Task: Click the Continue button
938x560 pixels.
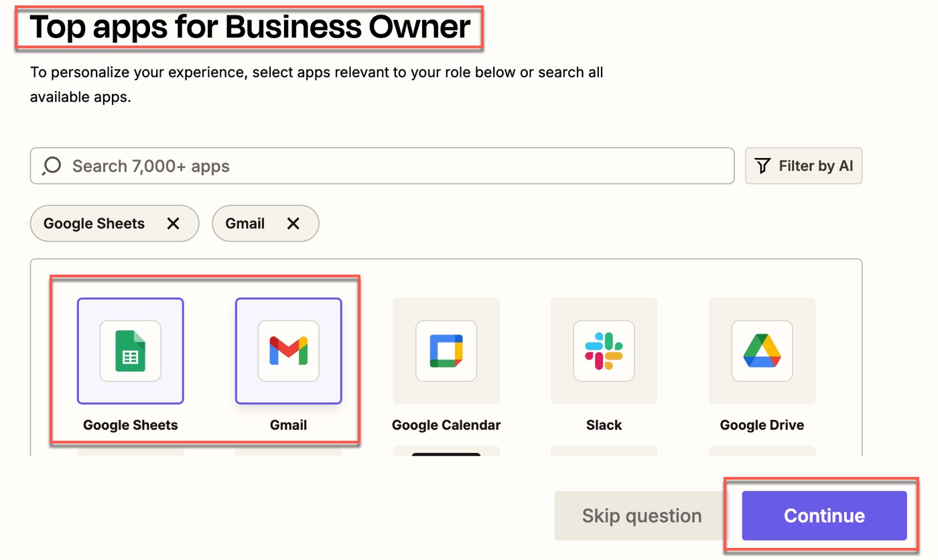Action: (x=824, y=516)
